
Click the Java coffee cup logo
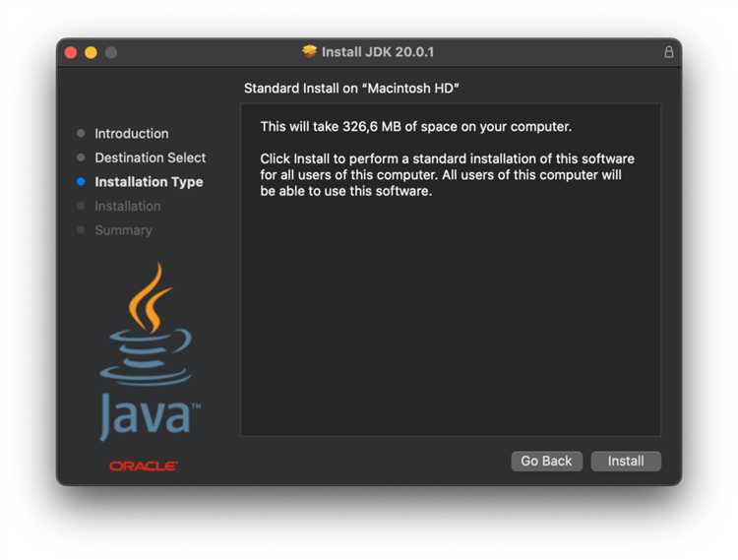point(149,352)
